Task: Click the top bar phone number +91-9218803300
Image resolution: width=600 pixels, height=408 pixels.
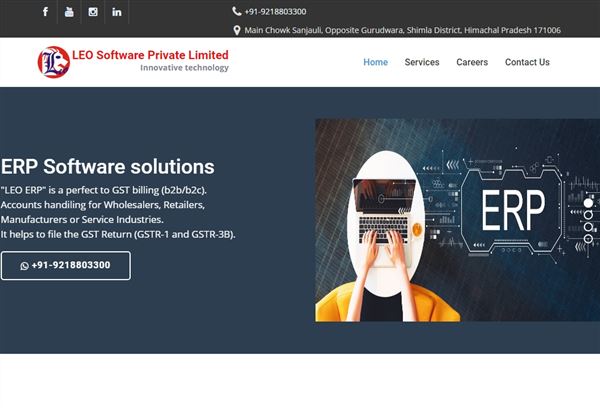Action: coord(275,12)
